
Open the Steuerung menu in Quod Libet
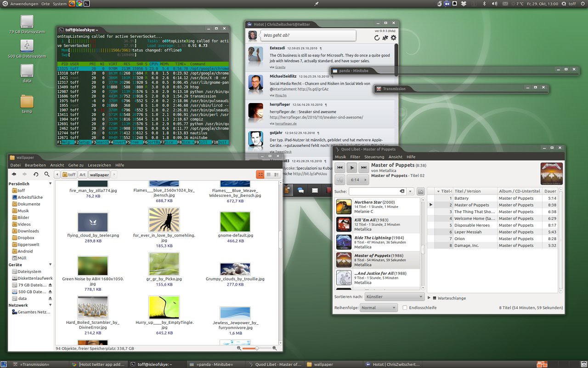click(374, 157)
